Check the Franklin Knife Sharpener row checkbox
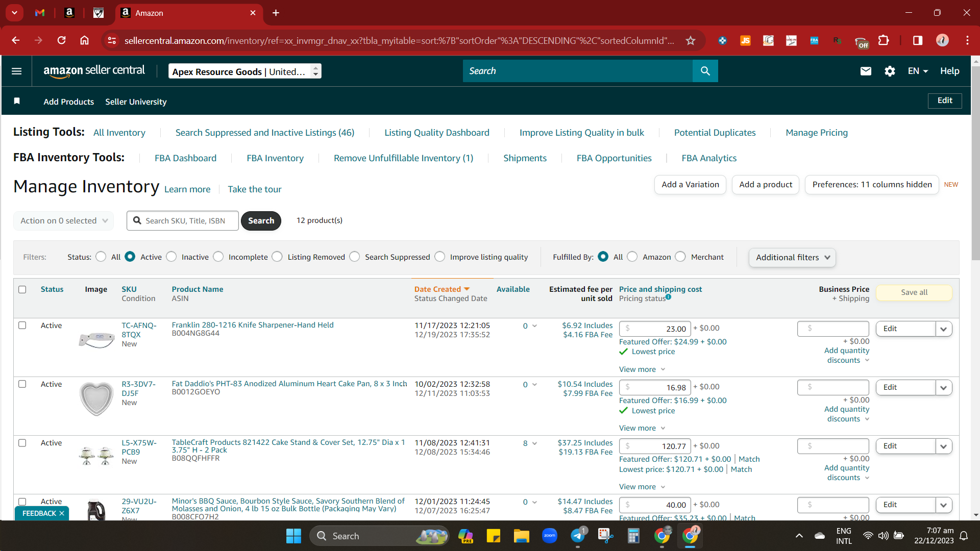This screenshot has width=980, height=551. (x=22, y=325)
